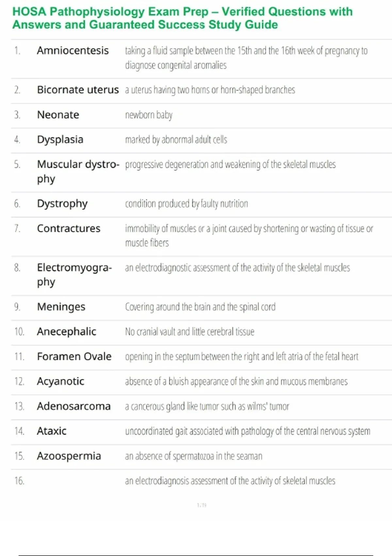Select the Meninges term
The image size is (392, 556).
pyautogui.click(x=61, y=307)
